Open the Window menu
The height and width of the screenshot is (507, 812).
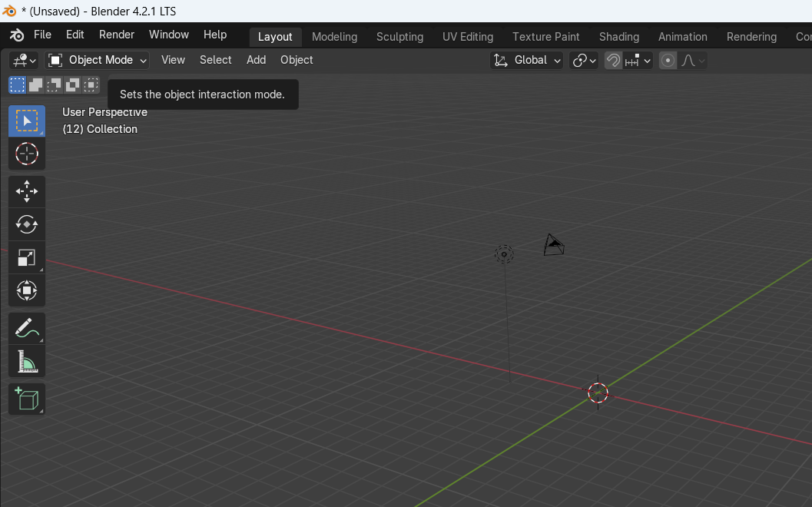tap(169, 35)
